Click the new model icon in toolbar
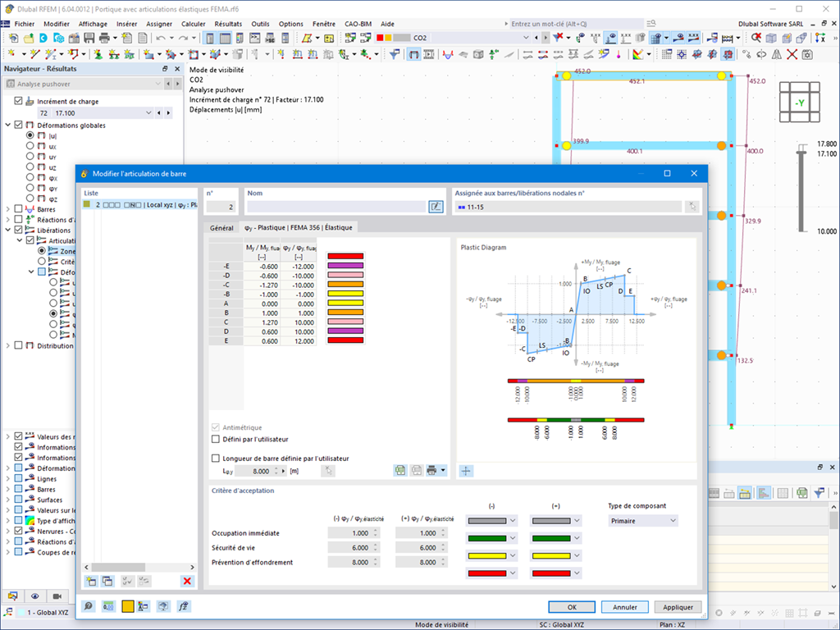 (13, 38)
